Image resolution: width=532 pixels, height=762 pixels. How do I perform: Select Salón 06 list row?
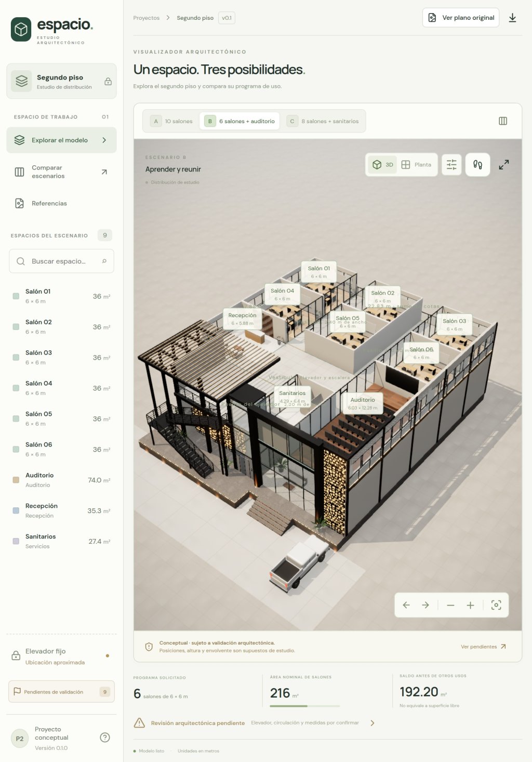coord(61,450)
